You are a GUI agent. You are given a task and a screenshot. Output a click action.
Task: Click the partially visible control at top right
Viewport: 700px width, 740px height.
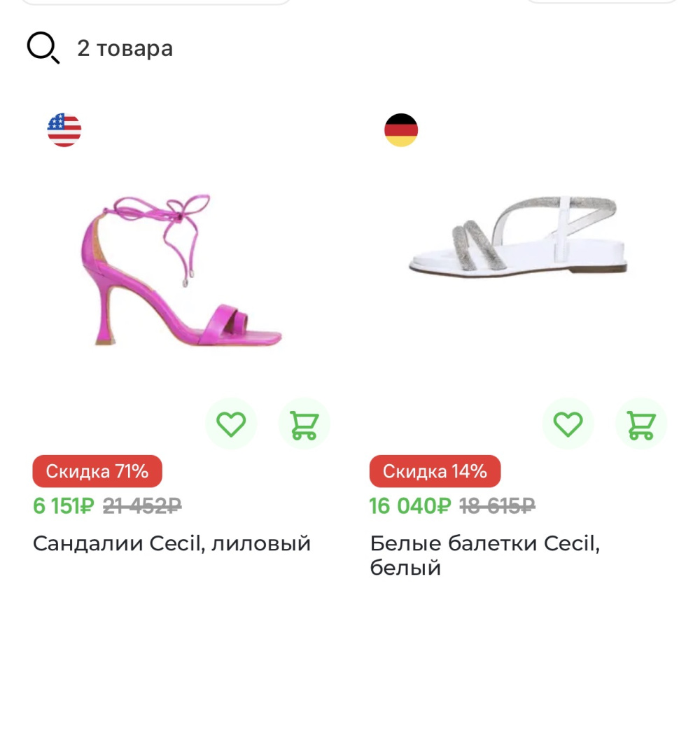(x=602, y=2)
